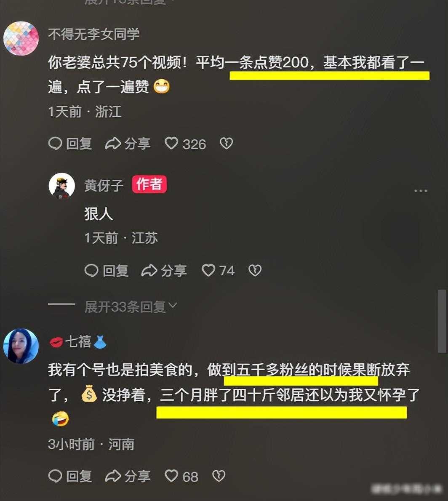448x501 pixels.
Task: Open the 不得无李女同学 username
Action: tap(94, 34)
